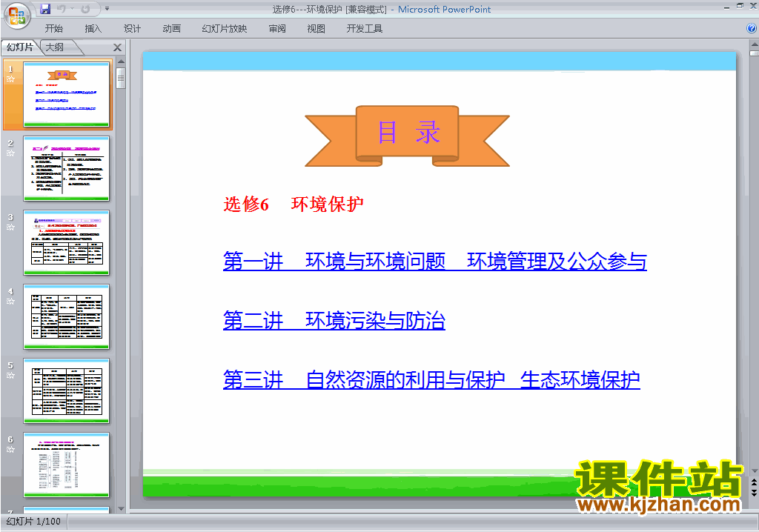The width and height of the screenshot is (759, 532).
Task: Switch to the 大纲 outline pane tab
Action: [x=55, y=47]
